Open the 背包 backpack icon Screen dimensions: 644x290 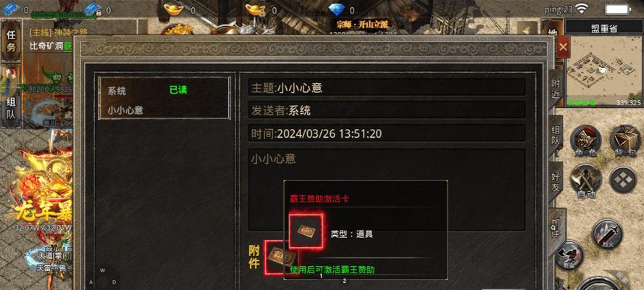(625, 141)
